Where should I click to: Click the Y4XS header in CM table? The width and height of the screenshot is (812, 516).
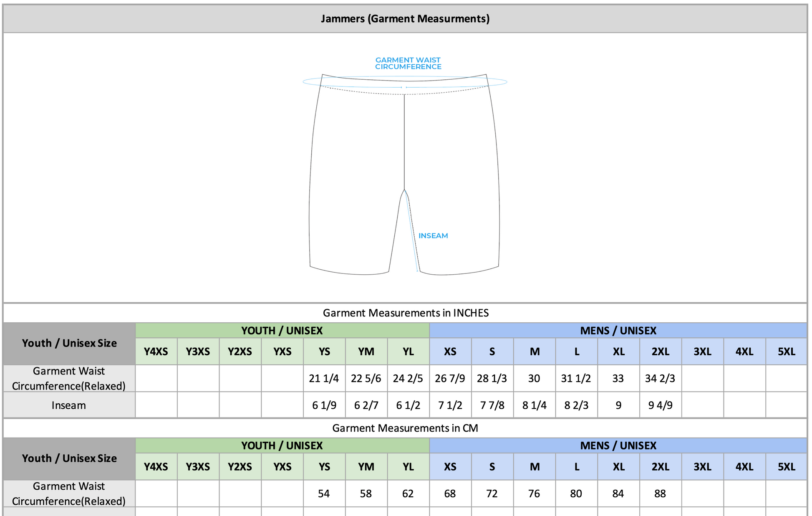click(x=156, y=467)
